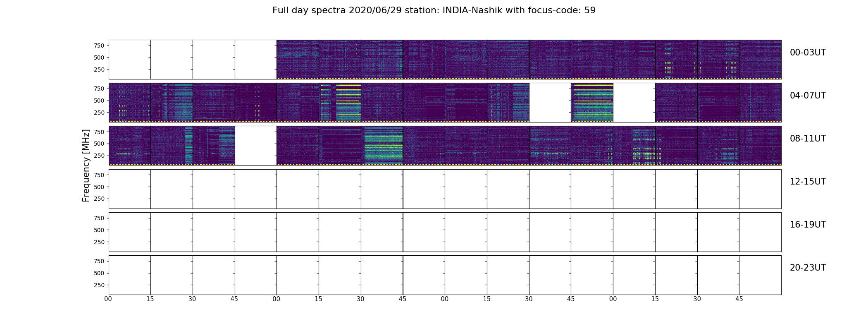Select the 250 tick label in 04-07UT row
The width and height of the screenshot is (868, 331).
coord(99,113)
